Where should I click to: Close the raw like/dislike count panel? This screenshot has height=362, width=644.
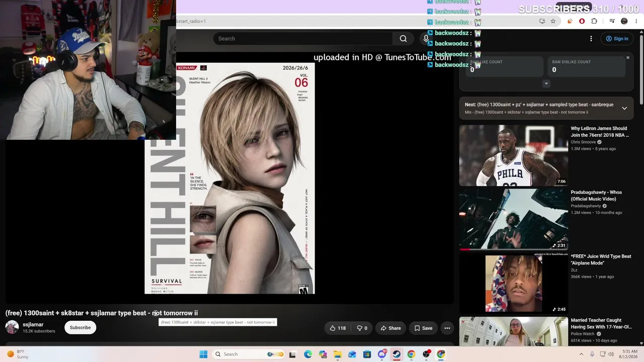[628, 58]
